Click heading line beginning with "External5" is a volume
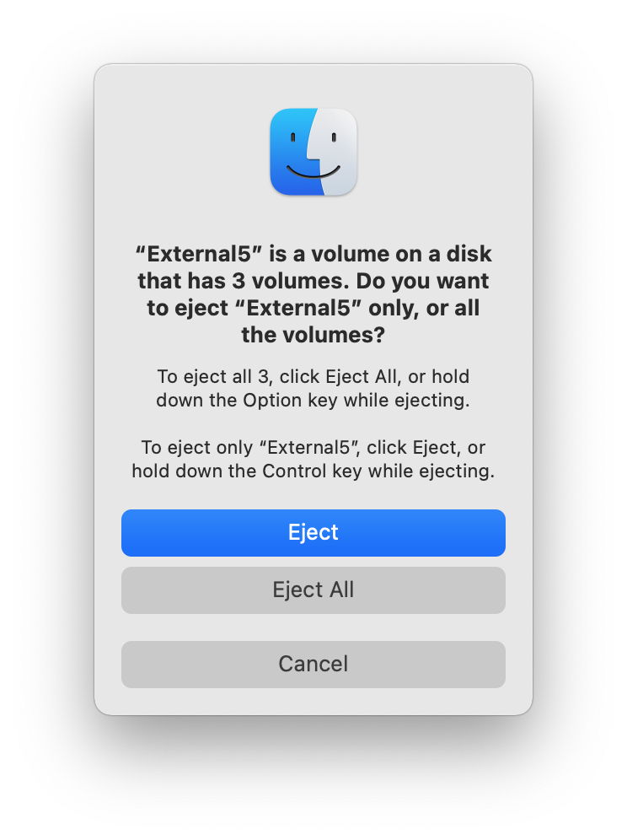 click(x=313, y=254)
